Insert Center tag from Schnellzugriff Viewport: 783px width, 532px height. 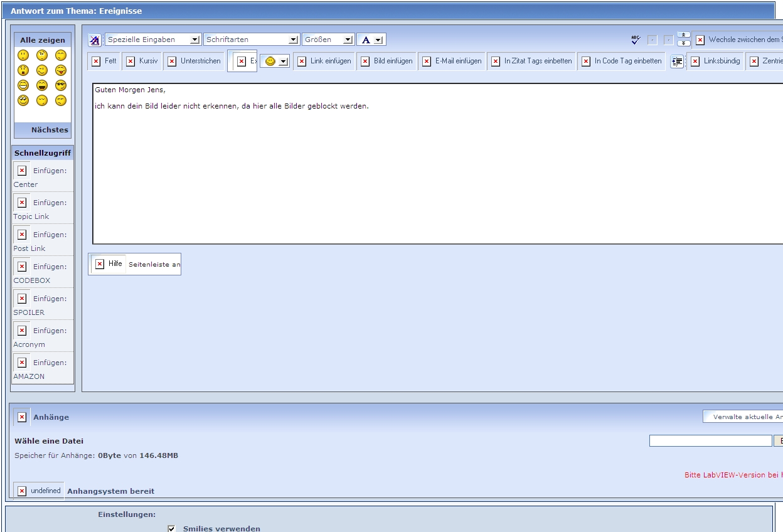pyautogui.click(x=43, y=176)
